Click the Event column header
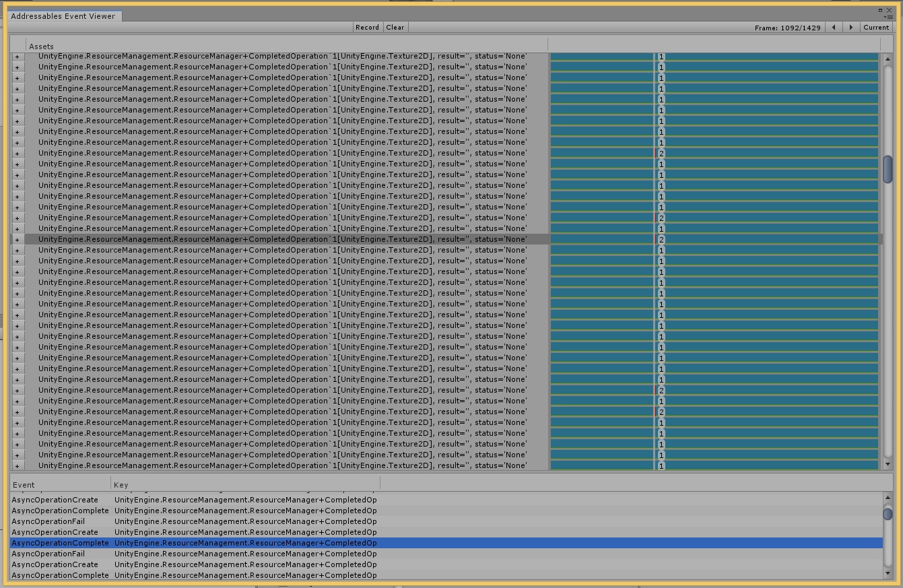Screen dimensions: 903x588 [61, 484]
